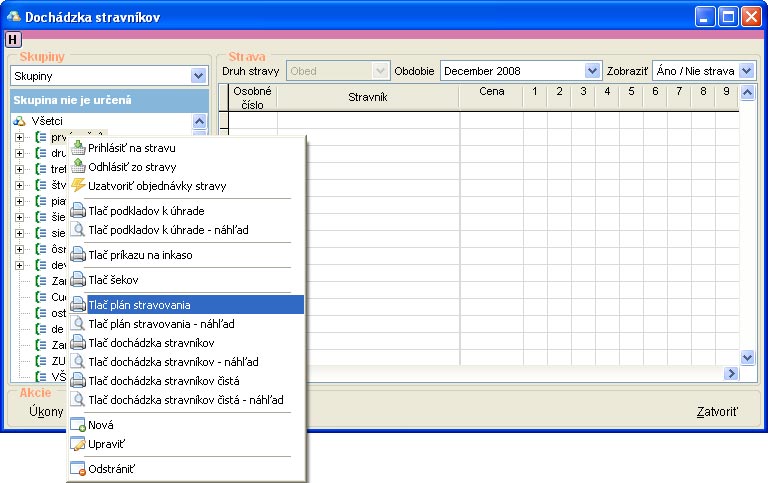768x483 pixels.
Task: Click printer icon for Tlač šekov
Action: [78, 280]
